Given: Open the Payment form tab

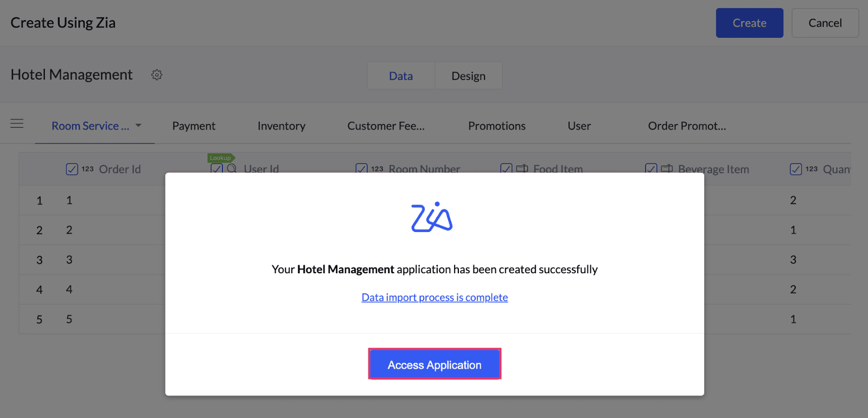Looking at the screenshot, I should (x=194, y=126).
